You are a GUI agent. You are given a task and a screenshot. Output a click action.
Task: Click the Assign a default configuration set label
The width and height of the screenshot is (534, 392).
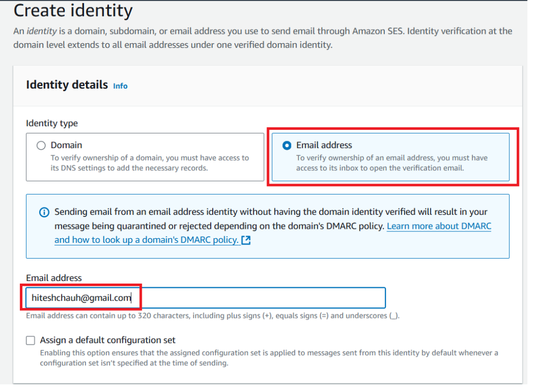[107, 340]
